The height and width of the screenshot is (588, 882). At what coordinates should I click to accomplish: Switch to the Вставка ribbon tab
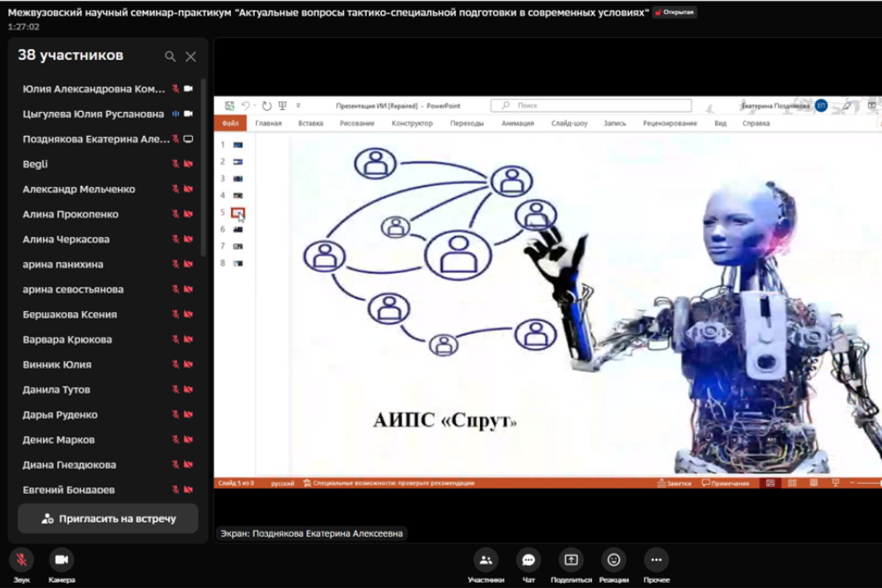click(310, 123)
